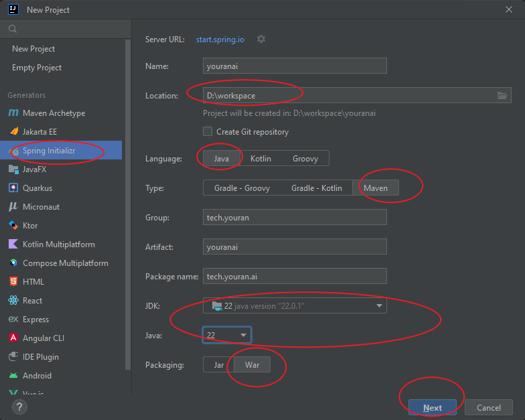525x420 pixels.
Task: Select Empty Project in sidebar
Action: point(37,68)
